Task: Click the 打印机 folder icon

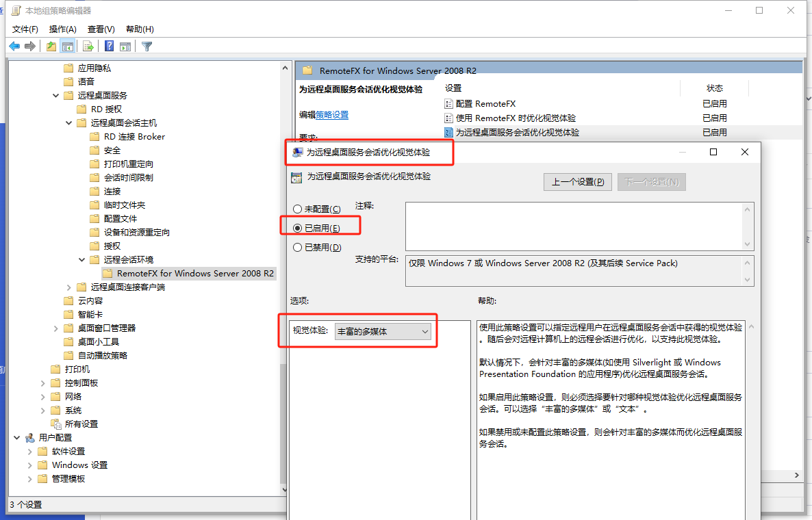Action: tap(56, 369)
